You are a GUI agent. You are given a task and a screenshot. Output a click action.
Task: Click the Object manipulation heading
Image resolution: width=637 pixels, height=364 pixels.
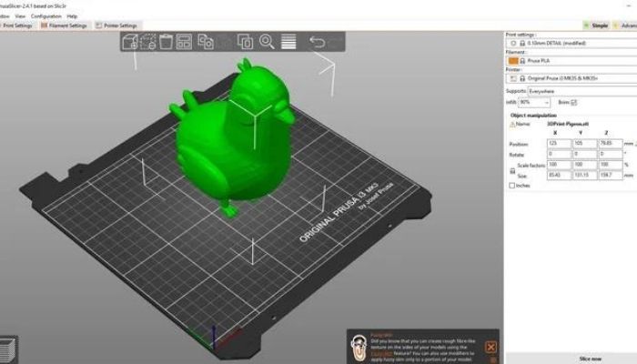[533, 116]
